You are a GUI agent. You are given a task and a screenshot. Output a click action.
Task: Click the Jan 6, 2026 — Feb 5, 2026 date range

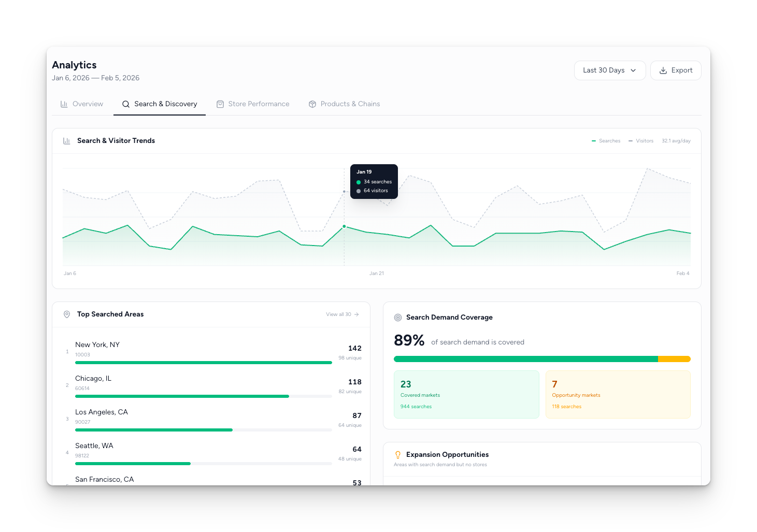tap(96, 78)
